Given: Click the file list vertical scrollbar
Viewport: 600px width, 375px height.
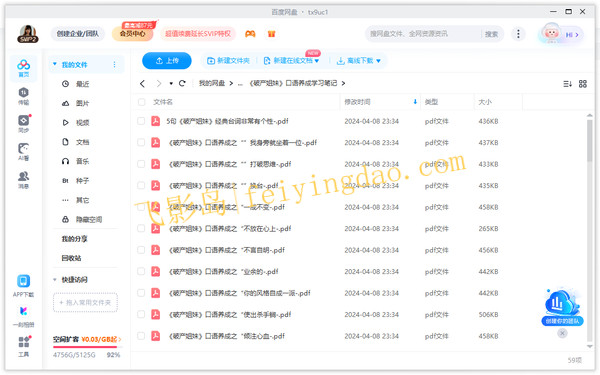Looking at the screenshot, I should [x=590, y=140].
